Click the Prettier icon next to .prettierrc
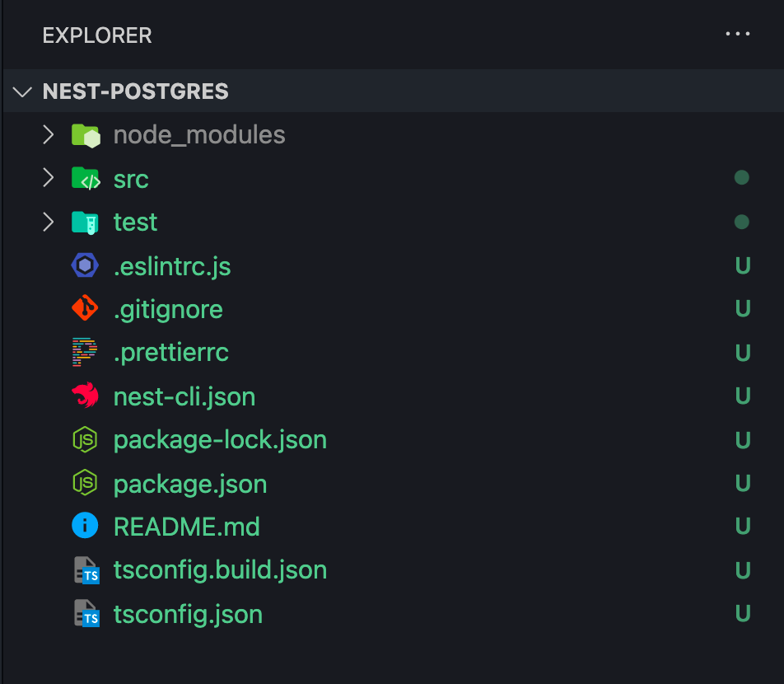784x684 pixels. coord(85,352)
